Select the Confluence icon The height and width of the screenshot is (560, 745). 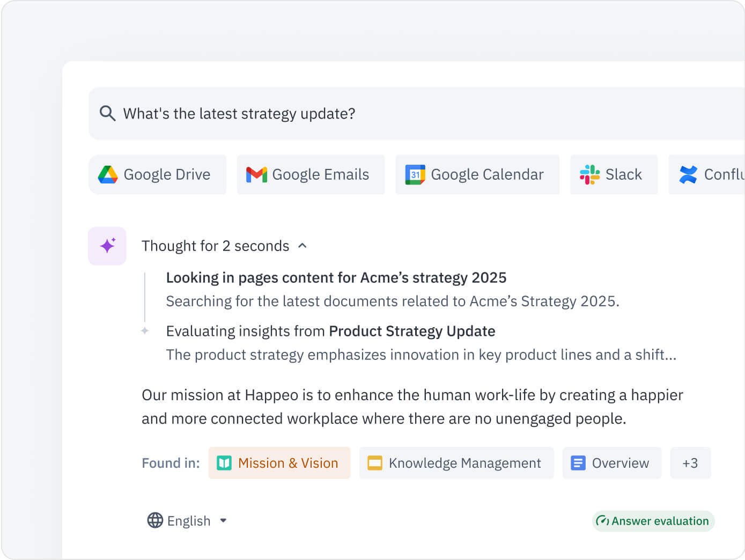pyautogui.click(x=688, y=174)
